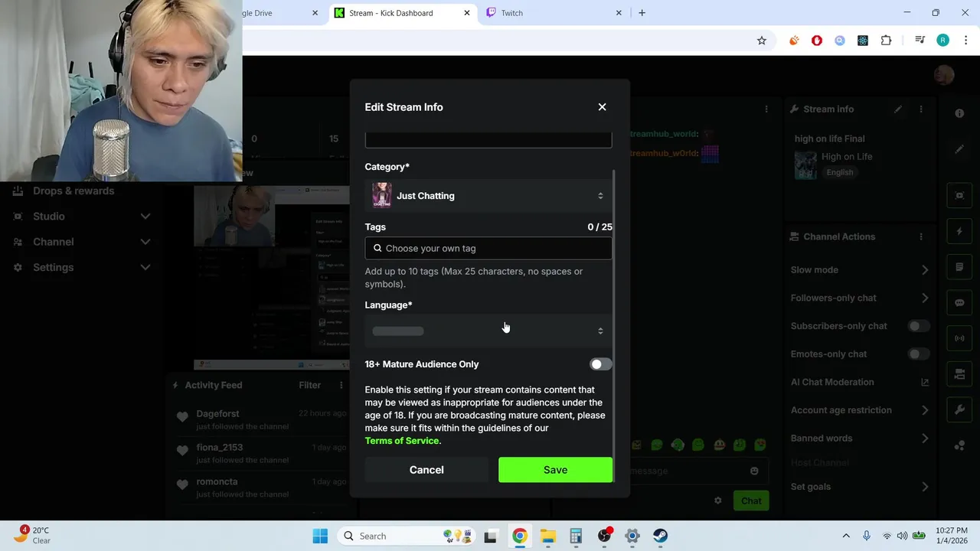Focus the Choose your own tag field
The image size is (980, 551).
point(488,248)
